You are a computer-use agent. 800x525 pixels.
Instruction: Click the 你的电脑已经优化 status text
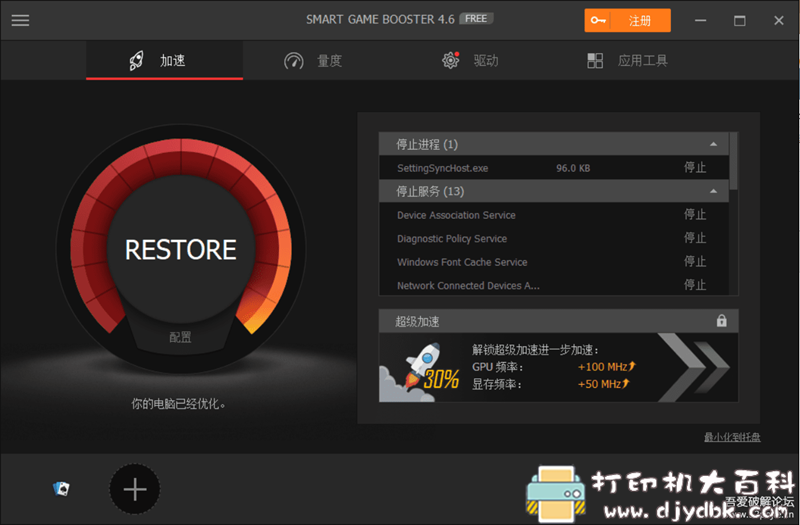(x=178, y=404)
